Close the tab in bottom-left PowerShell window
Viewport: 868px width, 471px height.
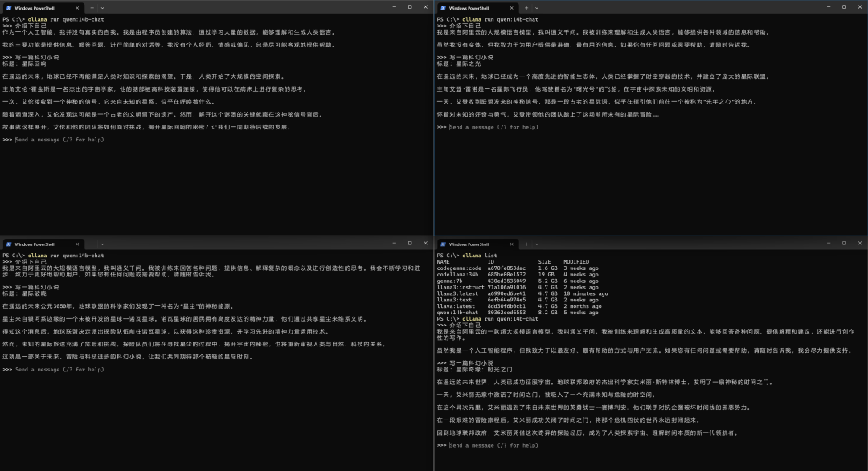(77, 244)
